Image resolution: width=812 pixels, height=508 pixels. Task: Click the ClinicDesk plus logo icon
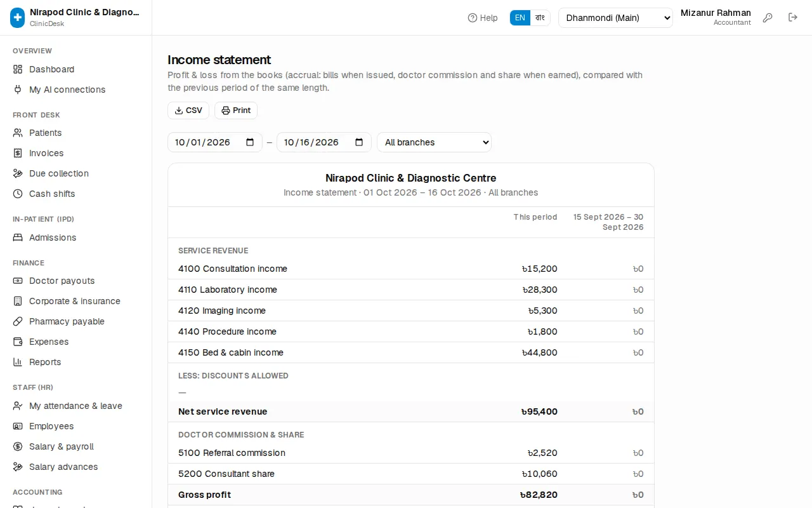coord(18,18)
